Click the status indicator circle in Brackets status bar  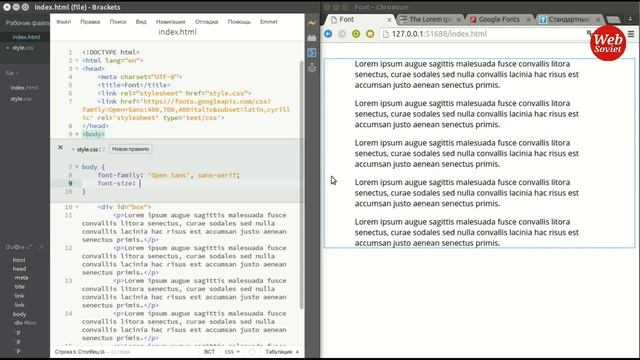click(252, 351)
